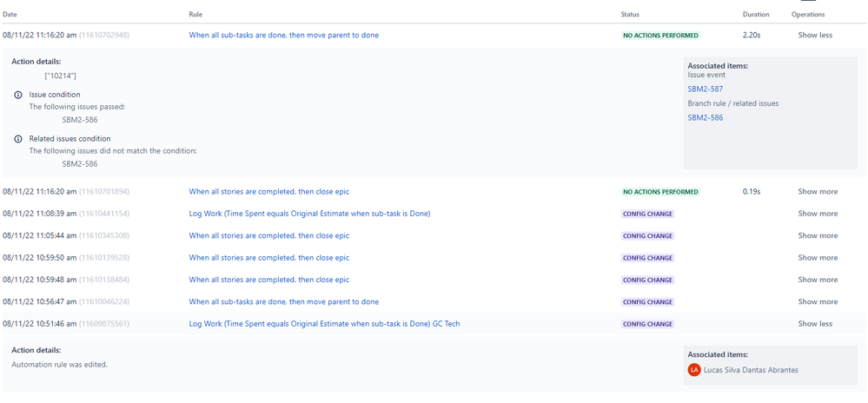Click CONFIG CHANGE badge for 10:51:46 entry
Viewport: 868px width, 403px height.
[647, 324]
